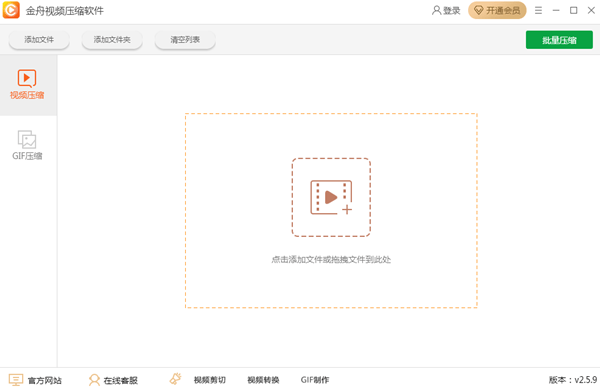Click the add-video film icon in the drop area
The width and height of the screenshot is (600, 387).
click(x=331, y=197)
